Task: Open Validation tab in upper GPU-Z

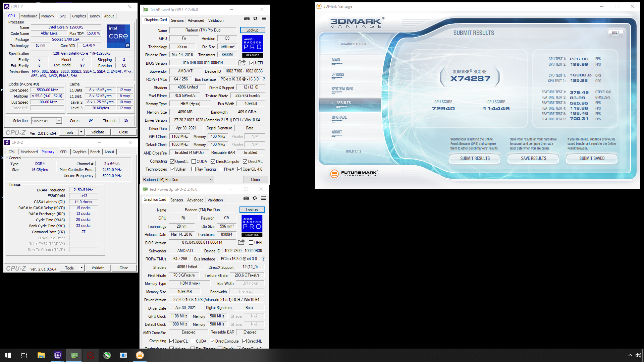Action: pos(216,20)
